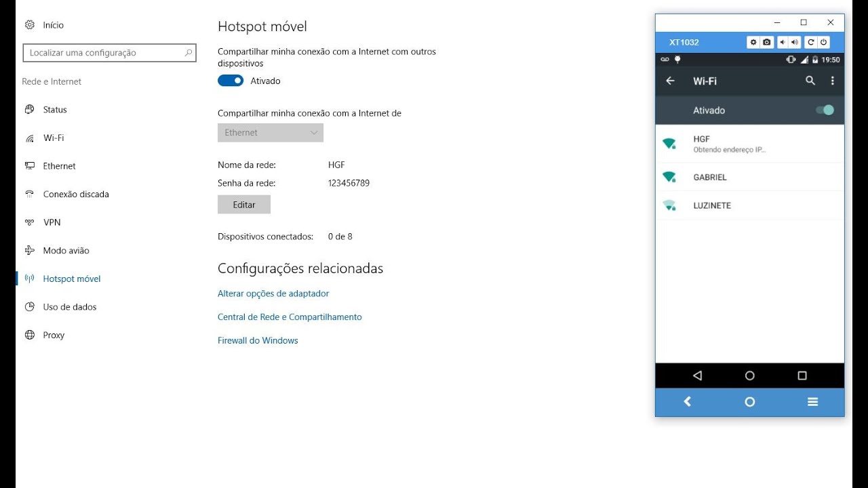This screenshot has height=488, width=868.
Task: Open Proxy settings page
Action: coord(54,335)
